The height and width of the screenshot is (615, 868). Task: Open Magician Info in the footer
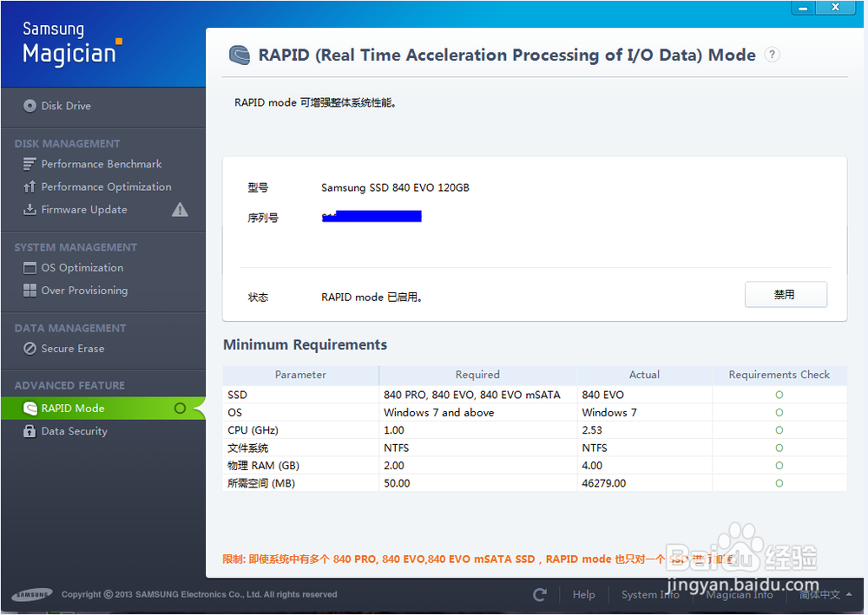pos(739,594)
